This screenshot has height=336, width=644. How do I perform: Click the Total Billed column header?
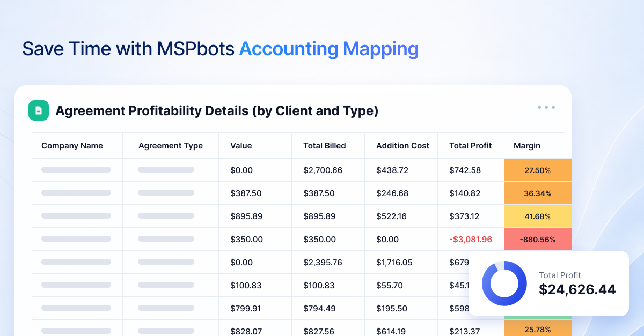pos(325,146)
